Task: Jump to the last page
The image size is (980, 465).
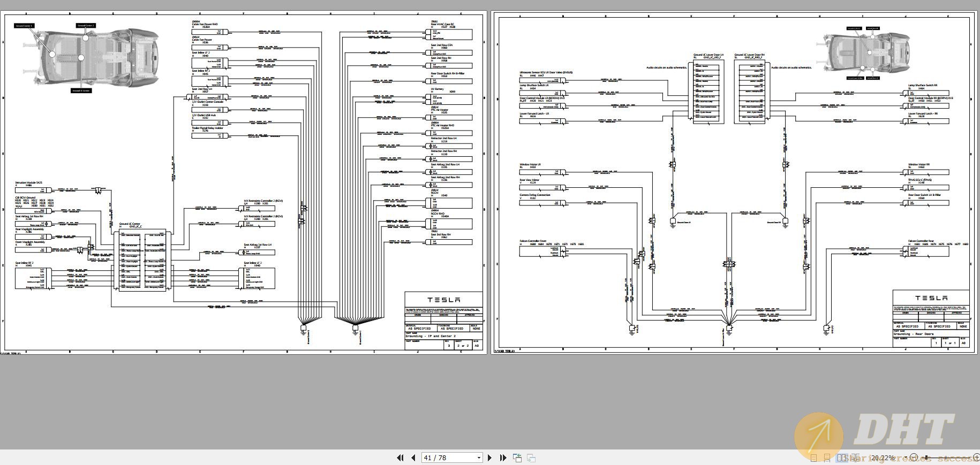Action: tap(503, 458)
